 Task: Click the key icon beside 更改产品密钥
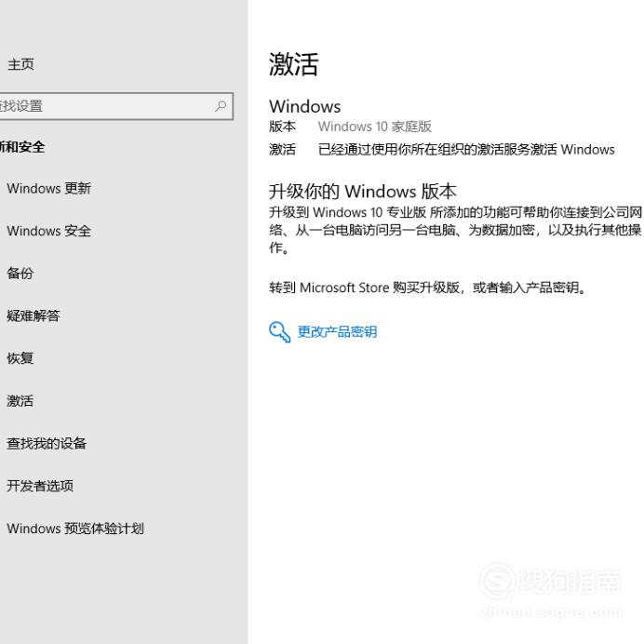click(280, 332)
